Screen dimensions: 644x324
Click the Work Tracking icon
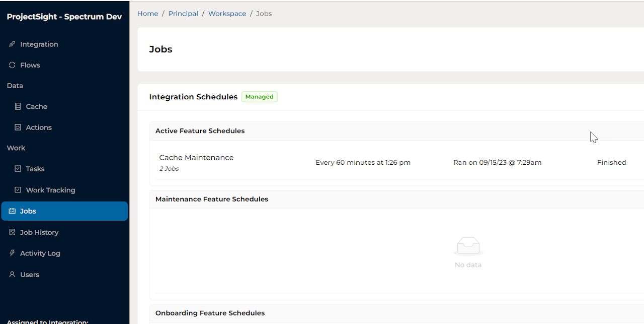18,190
